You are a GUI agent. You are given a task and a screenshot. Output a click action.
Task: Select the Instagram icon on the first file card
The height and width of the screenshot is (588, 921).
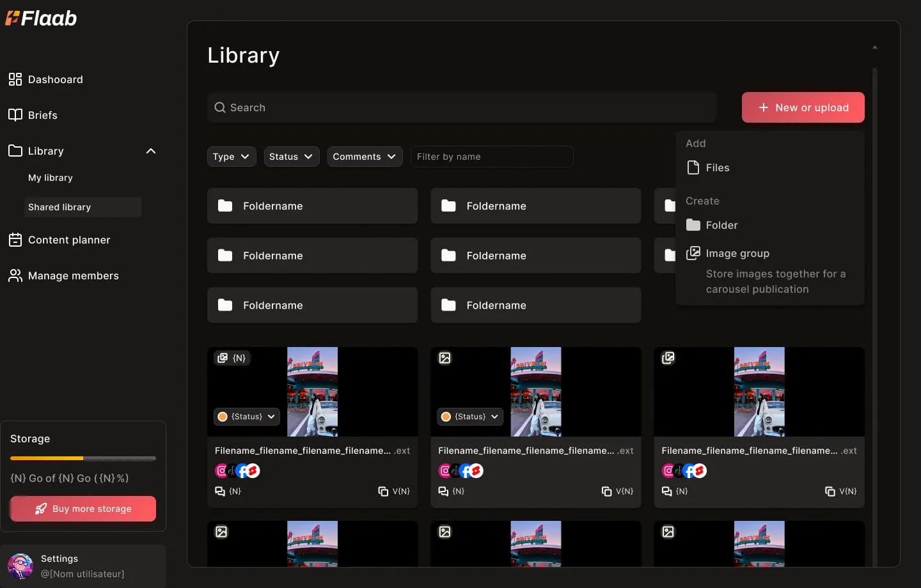point(221,470)
